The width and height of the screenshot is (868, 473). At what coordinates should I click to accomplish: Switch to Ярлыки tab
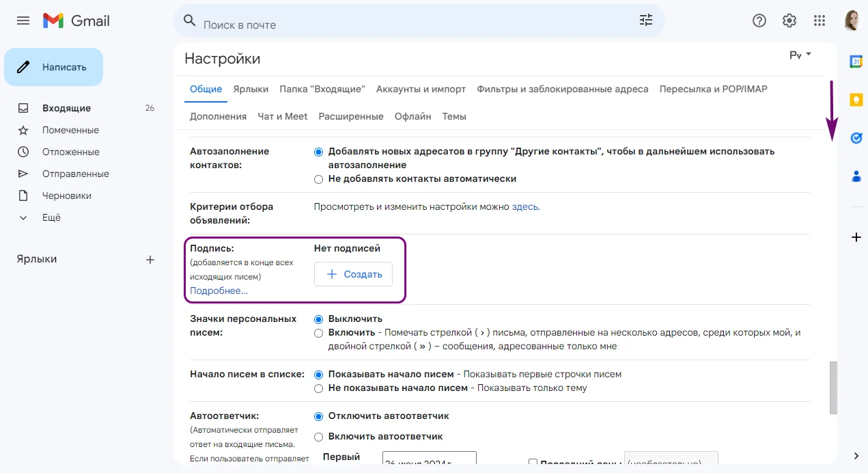pyautogui.click(x=251, y=89)
